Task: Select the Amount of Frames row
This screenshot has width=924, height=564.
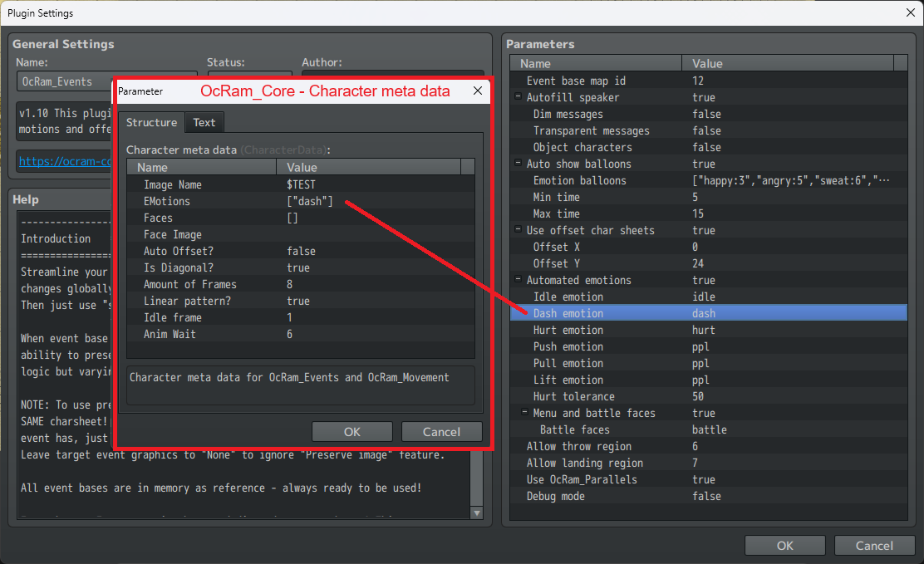Action: pos(301,284)
